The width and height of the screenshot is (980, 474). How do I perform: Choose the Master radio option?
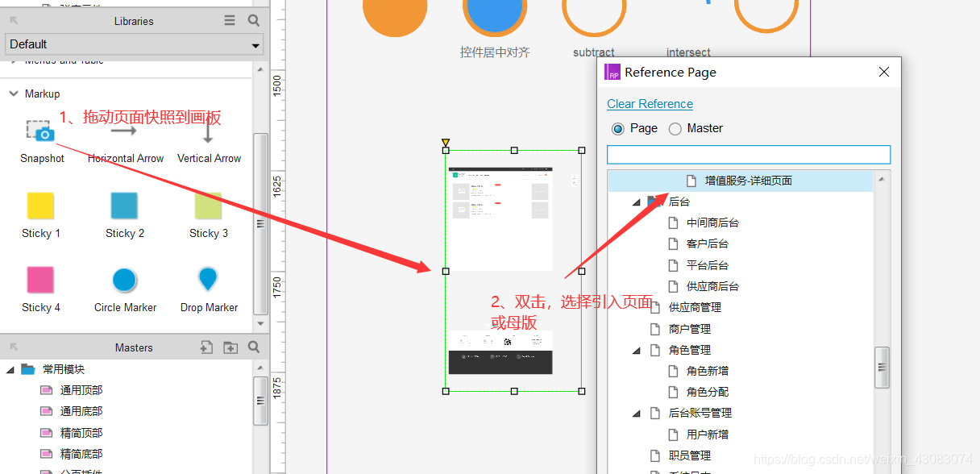click(675, 128)
